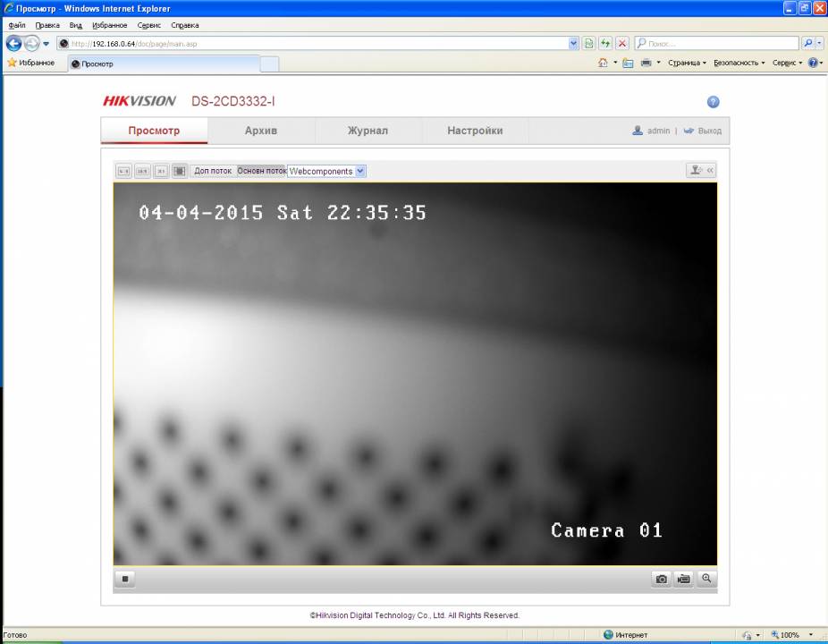Screen dimensions: 828x644
Task: Open the Сервис command bar menu
Action: pyautogui.click(x=787, y=63)
